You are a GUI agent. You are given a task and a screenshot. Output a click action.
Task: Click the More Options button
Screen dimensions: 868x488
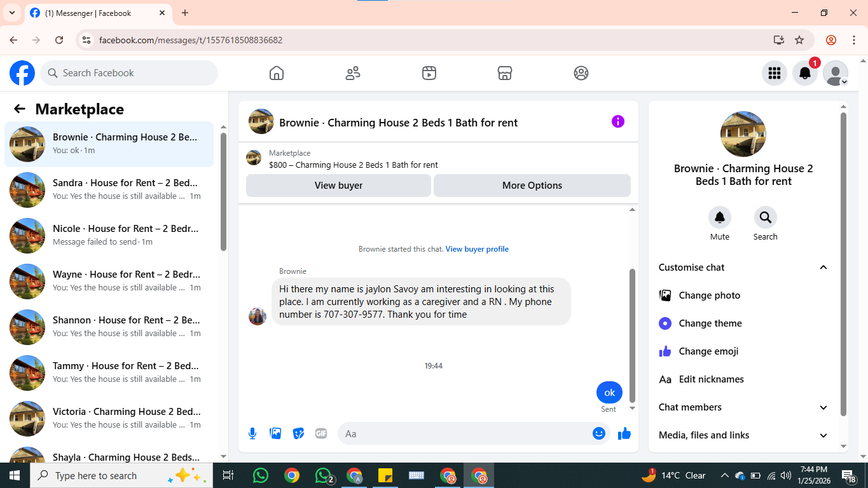click(532, 186)
